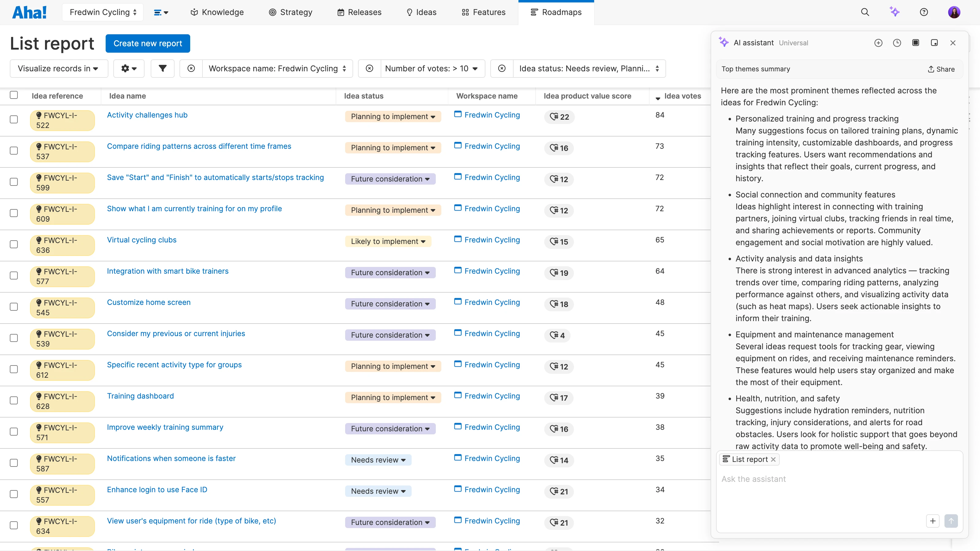Open the search magnifier icon
This screenshot has height=551, width=980.
(865, 12)
